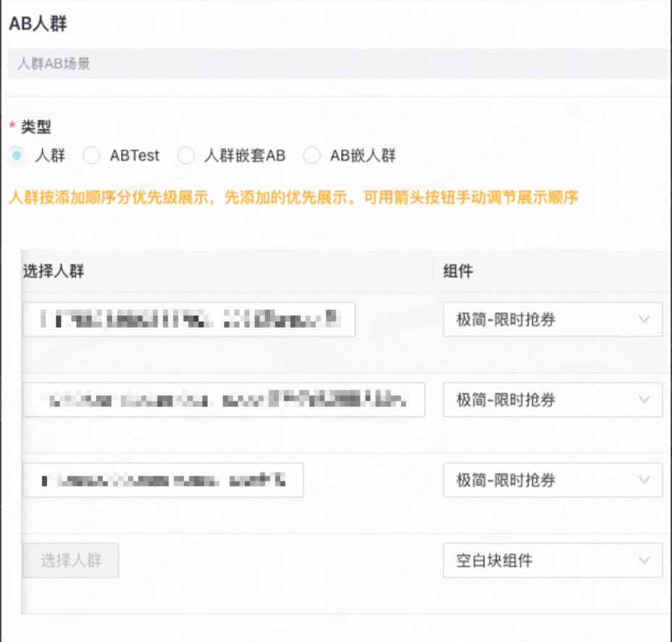Click the 类型 field label

[36, 127]
